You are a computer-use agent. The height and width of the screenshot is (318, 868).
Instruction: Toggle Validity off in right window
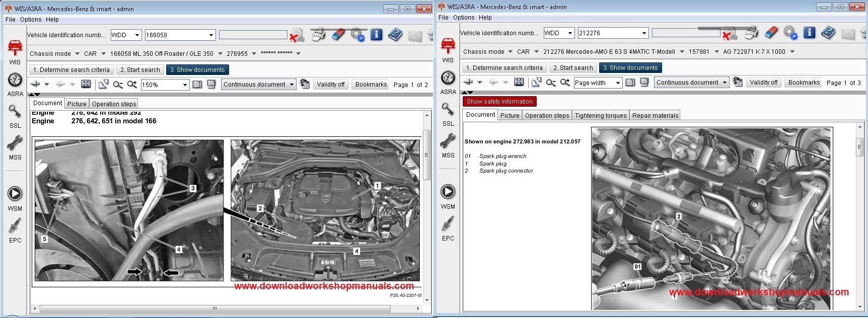click(764, 83)
